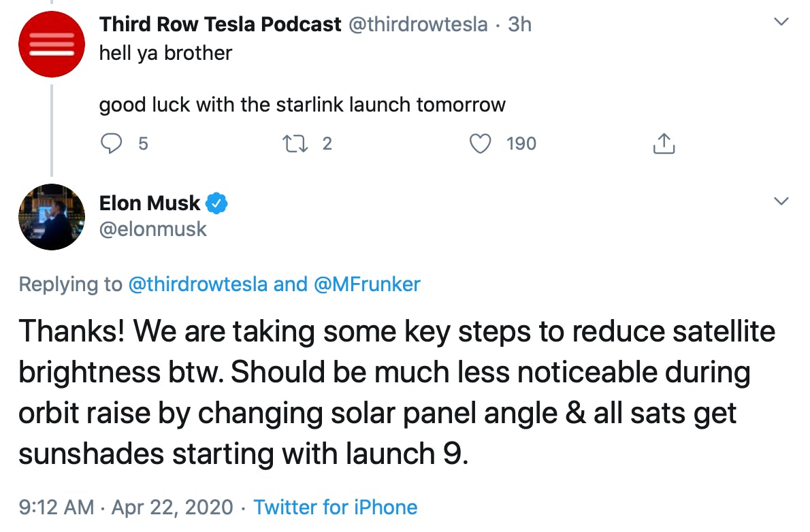Open the 3h timestamp of the tweet
810x532 pixels.
point(520,24)
